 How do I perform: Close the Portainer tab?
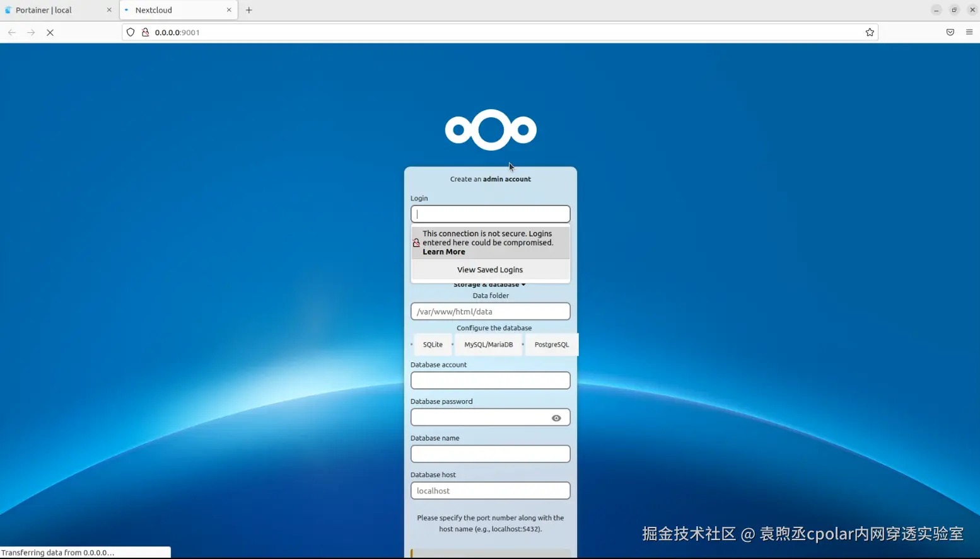[109, 10]
